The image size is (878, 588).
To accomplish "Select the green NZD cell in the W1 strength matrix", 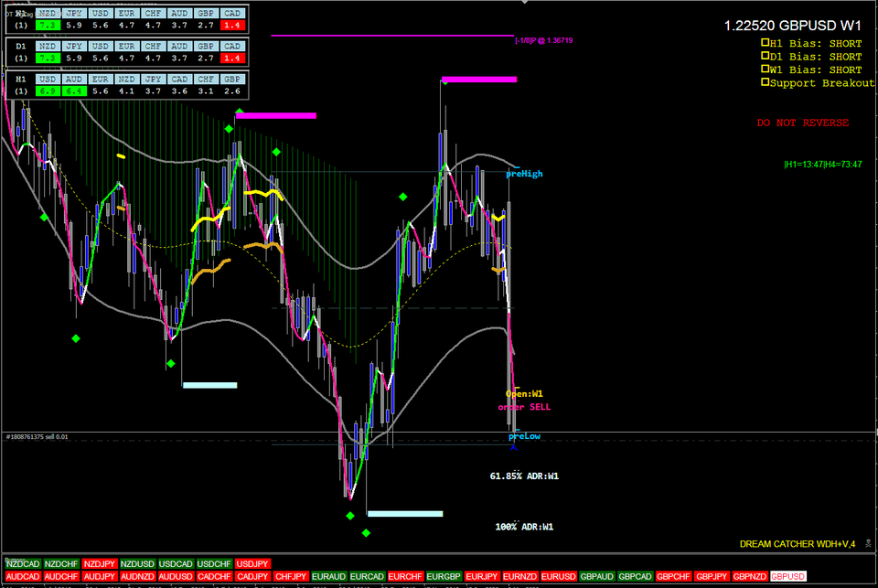I will click(x=48, y=24).
